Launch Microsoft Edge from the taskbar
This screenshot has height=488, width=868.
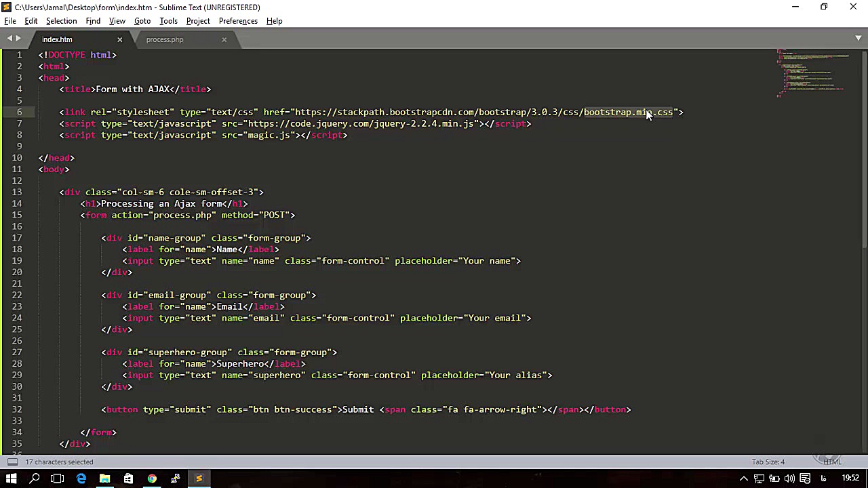(x=81, y=479)
